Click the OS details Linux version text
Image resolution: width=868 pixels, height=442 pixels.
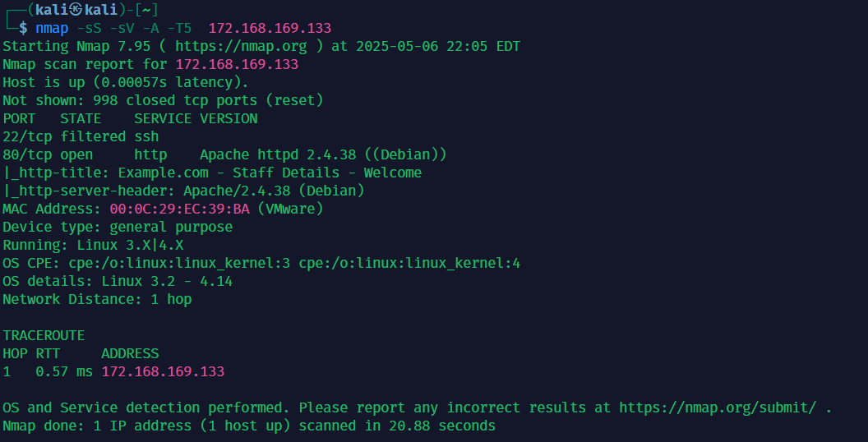coord(167,281)
